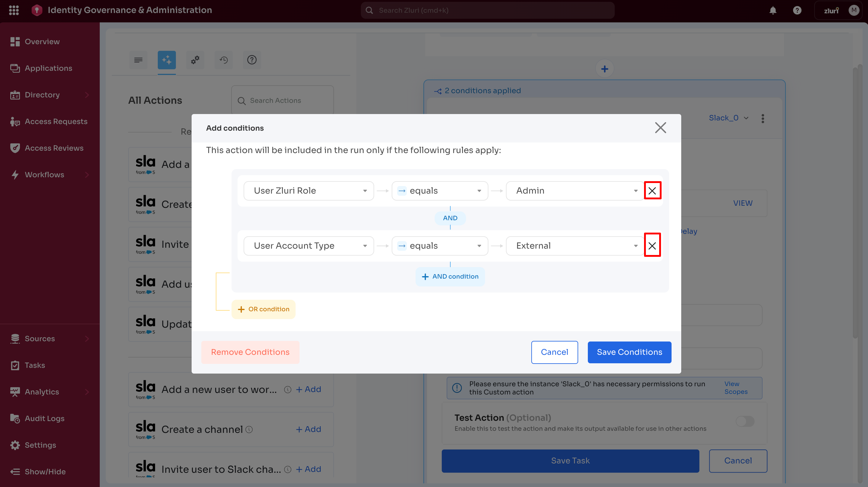Toggle the Test Action switch
The height and width of the screenshot is (487, 868).
(745, 421)
